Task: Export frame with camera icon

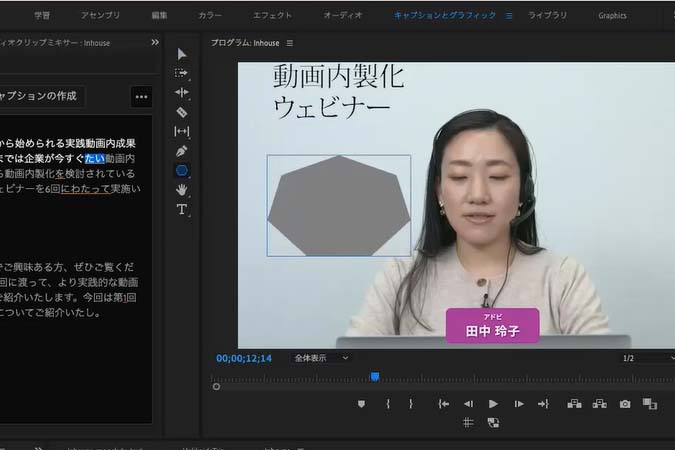Action: click(625, 404)
